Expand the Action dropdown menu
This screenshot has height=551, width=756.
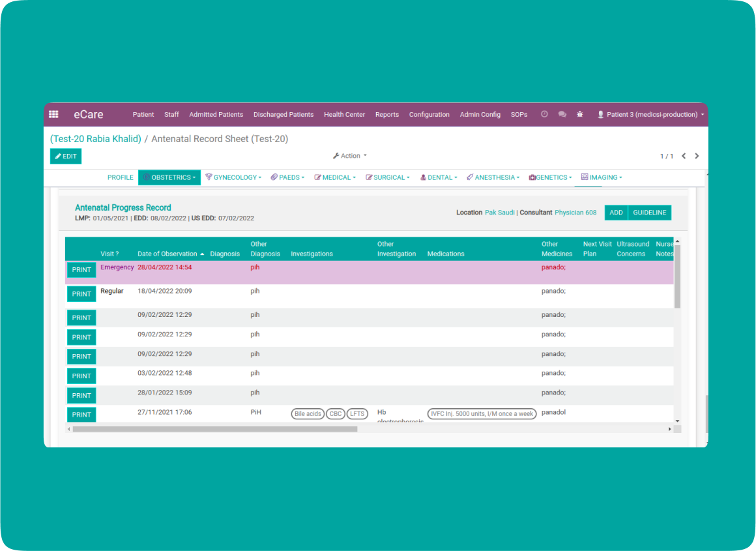(350, 156)
